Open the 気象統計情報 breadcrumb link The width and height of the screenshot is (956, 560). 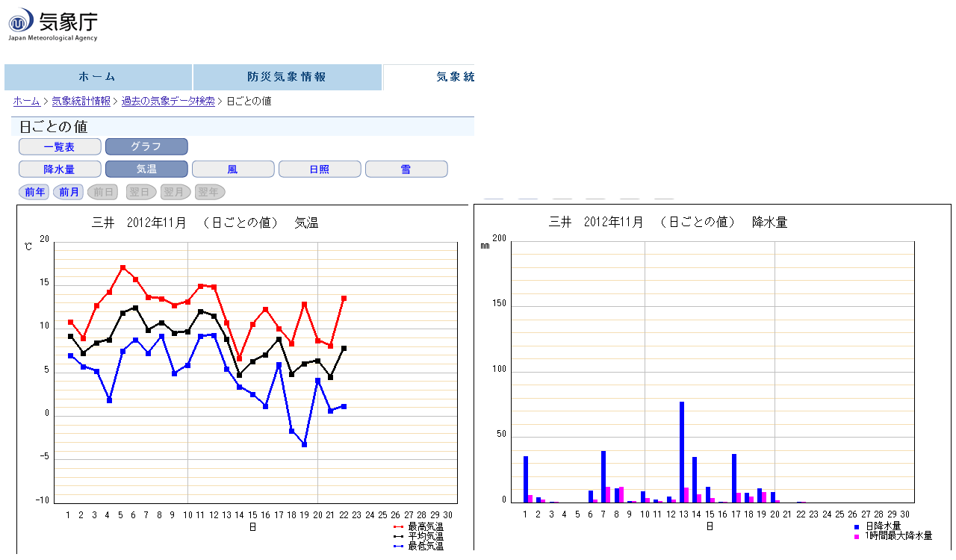83,101
